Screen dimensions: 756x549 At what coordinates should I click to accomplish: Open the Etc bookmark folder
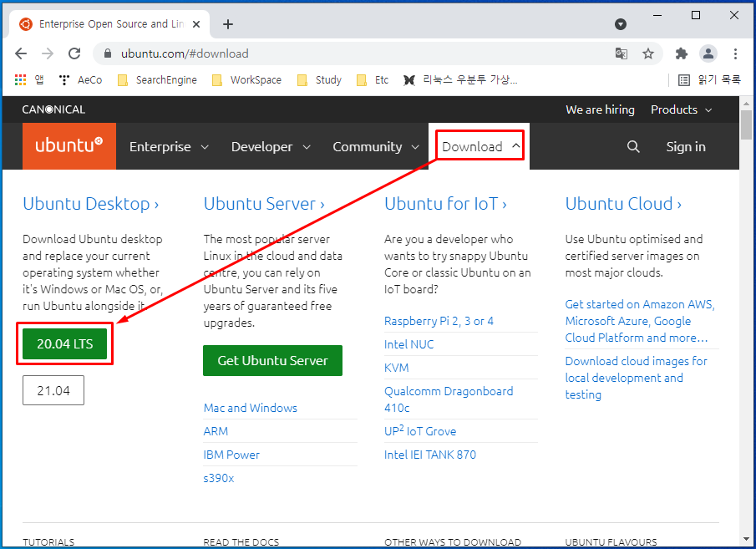373,80
